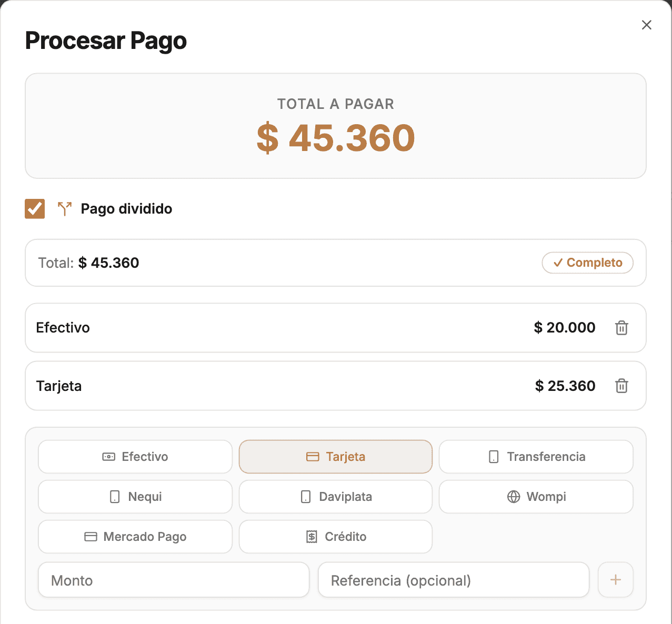The height and width of the screenshot is (624, 672).
Task: Click the Pago dividido label
Action: click(x=126, y=209)
